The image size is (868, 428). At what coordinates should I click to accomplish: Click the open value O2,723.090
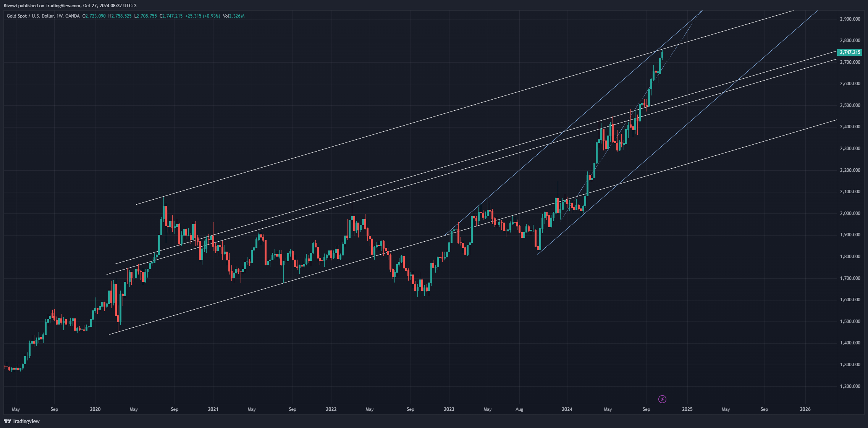pyautogui.click(x=94, y=16)
